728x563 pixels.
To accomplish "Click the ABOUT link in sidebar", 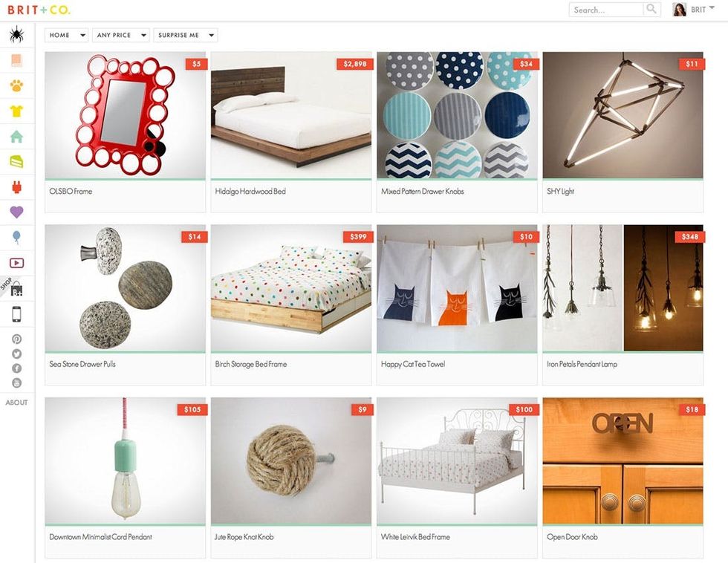I will tap(16, 403).
